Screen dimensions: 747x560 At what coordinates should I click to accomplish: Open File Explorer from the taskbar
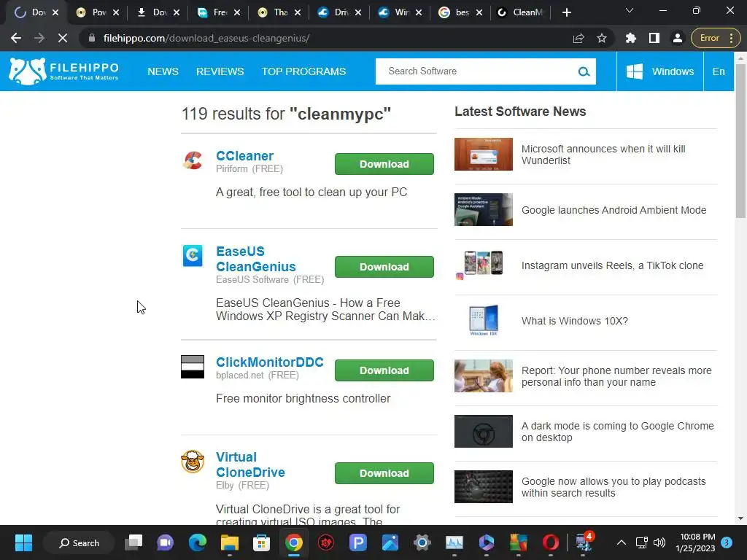(x=229, y=542)
